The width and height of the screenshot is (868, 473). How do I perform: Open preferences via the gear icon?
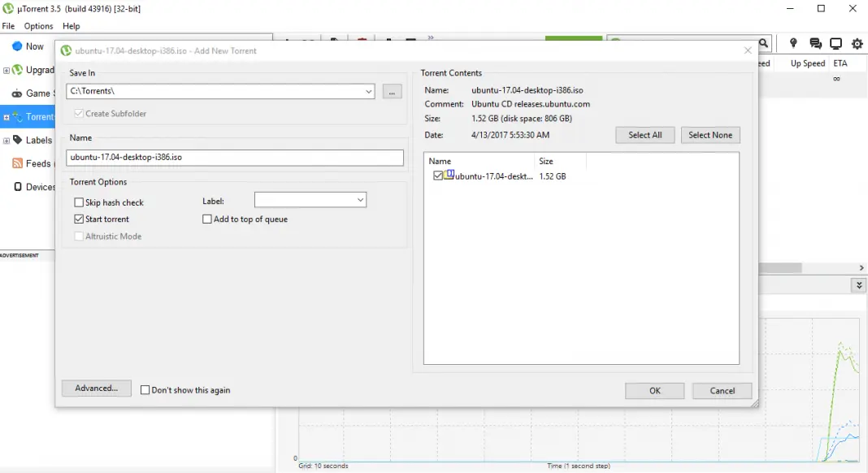click(857, 43)
